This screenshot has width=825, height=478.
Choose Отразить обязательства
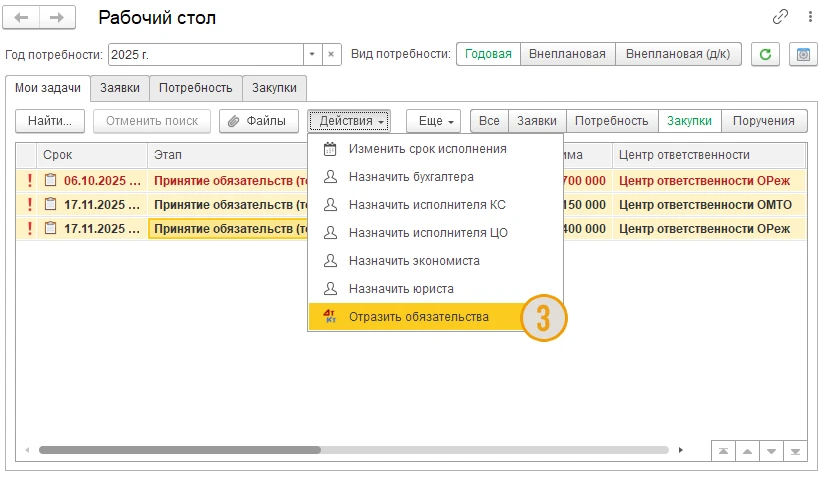(421, 317)
